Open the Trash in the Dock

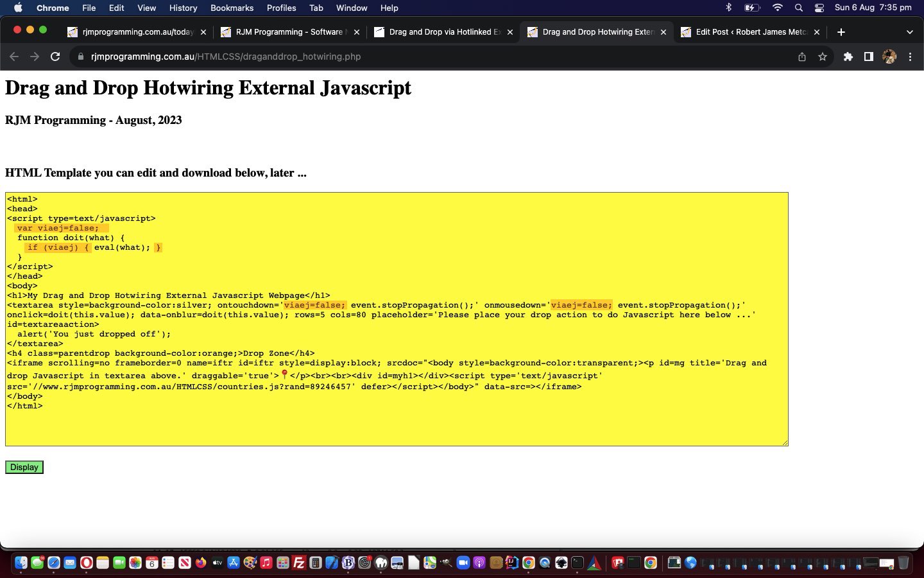point(903,563)
